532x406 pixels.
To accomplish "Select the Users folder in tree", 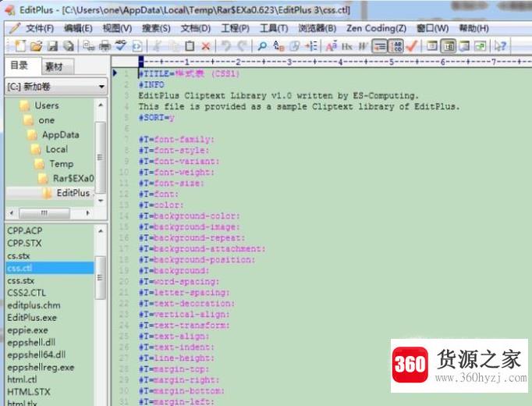I will coord(47,105).
